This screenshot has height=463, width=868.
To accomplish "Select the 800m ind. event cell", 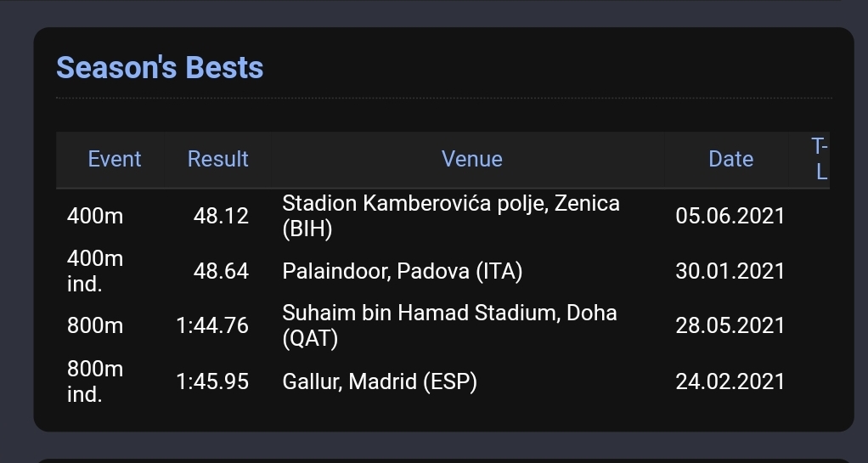I will pyautogui.click(x=95, y=381).
